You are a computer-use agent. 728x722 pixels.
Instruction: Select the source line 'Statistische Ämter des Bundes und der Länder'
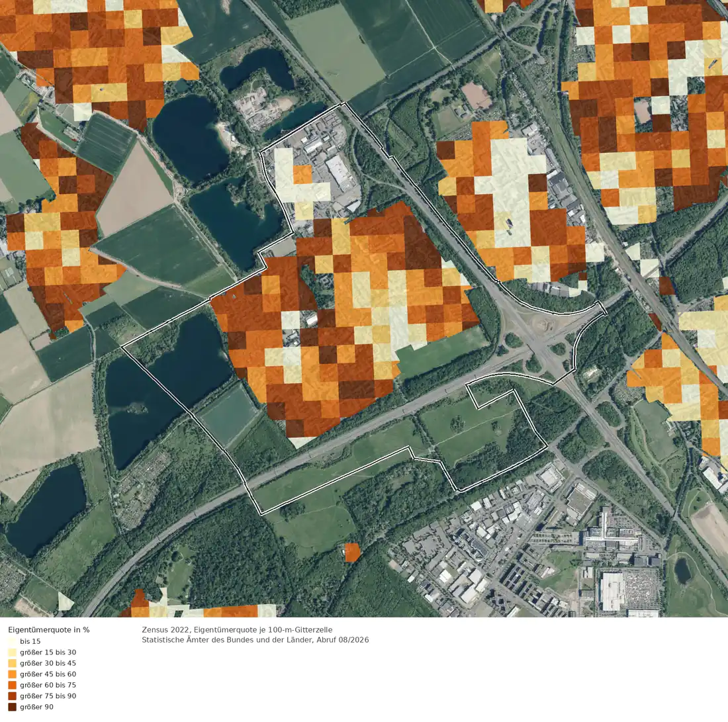pyautogui.click(x=228, y=640)
